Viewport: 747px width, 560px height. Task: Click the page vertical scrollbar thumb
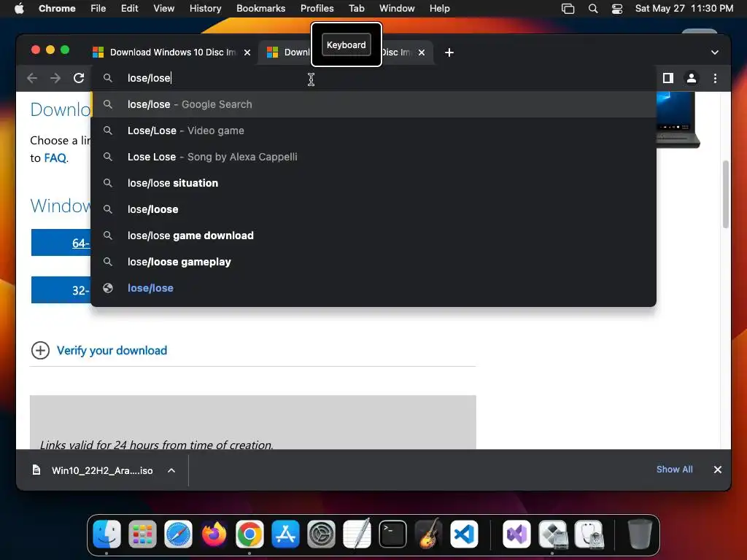(726, 194)
